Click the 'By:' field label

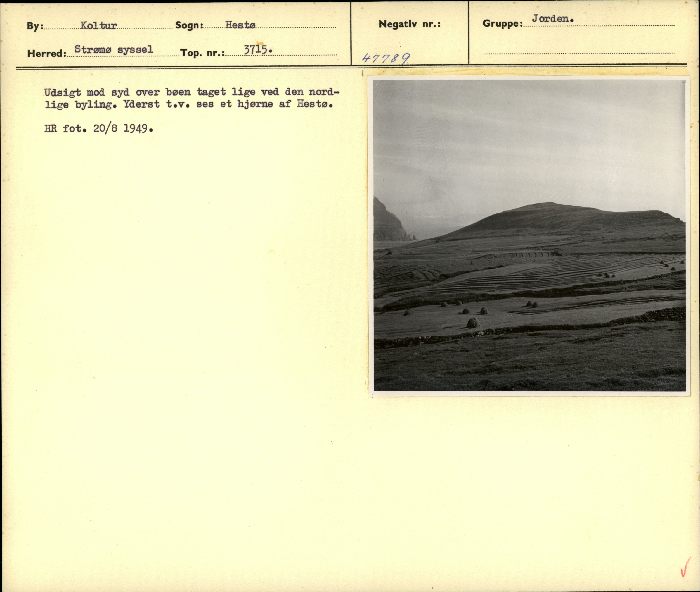coord(35,26)
